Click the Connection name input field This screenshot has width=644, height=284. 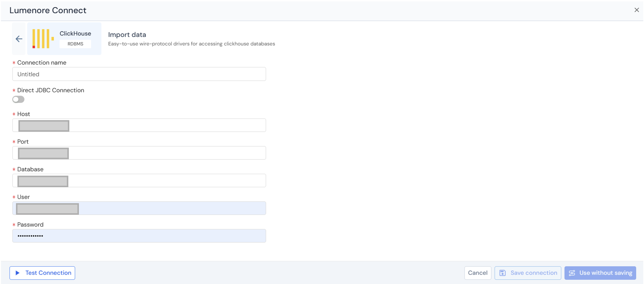[139, 74]
